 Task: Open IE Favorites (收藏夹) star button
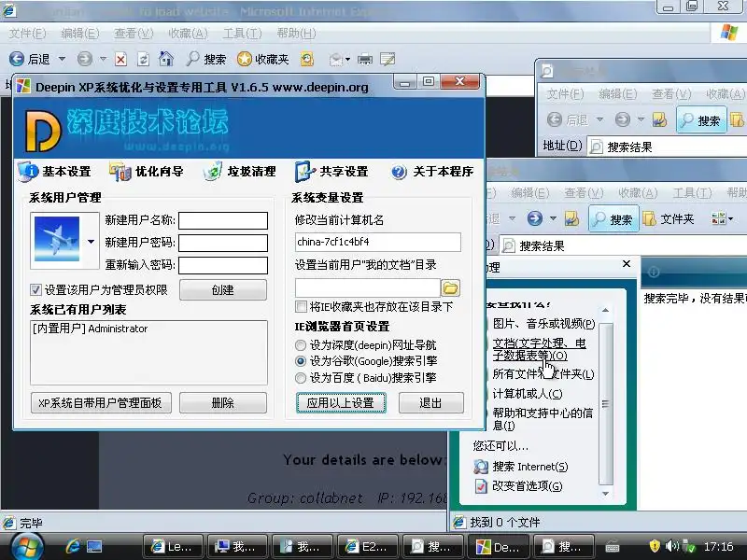click(263, 59)
